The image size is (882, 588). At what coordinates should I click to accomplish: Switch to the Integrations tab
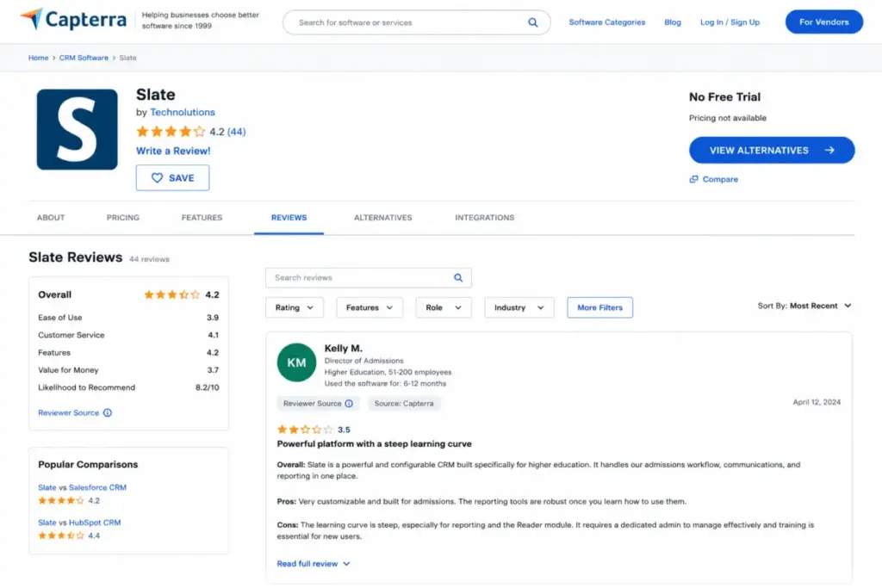[x=484, y=218]
